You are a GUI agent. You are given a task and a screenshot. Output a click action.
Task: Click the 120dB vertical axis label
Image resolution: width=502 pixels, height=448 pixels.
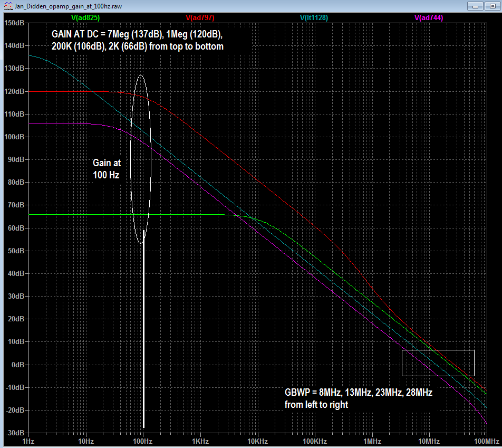coord(14,92)
